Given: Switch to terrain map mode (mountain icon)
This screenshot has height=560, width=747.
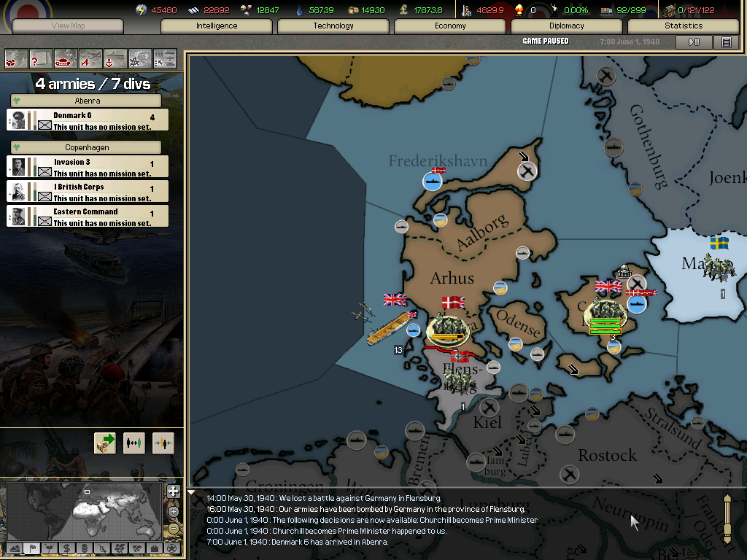Looking at the screenshot, I should point(14,548).
